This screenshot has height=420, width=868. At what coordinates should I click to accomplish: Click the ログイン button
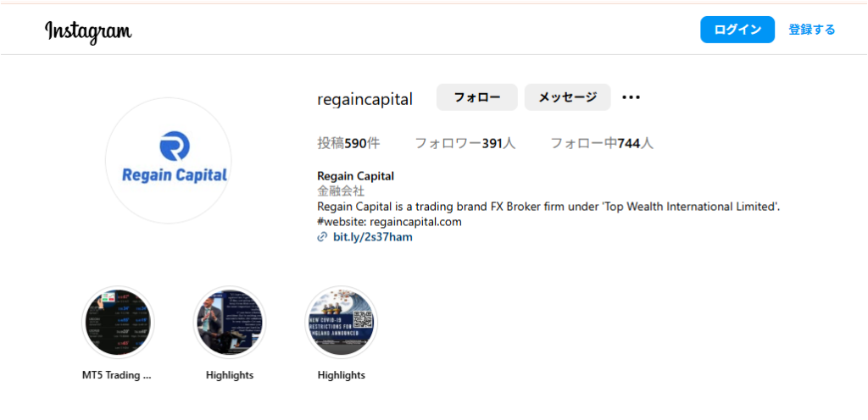pyautogui.click(x=737, y=30)
